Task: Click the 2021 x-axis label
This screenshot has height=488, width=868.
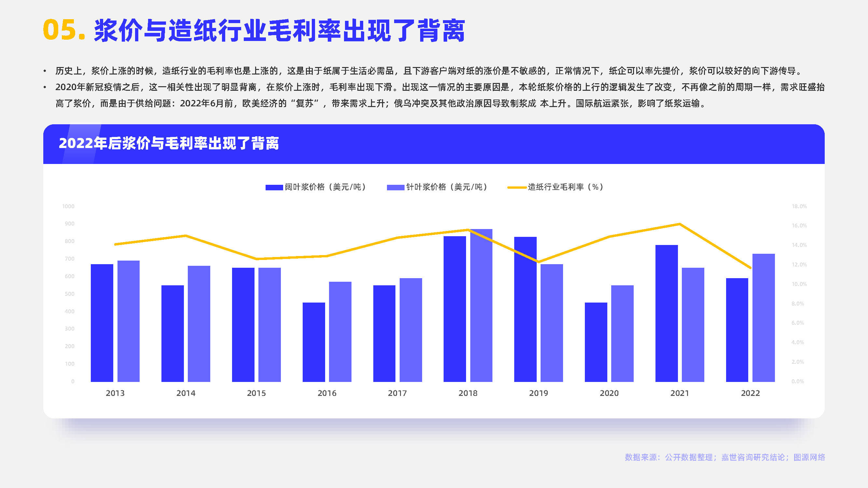Action: (x=680, y=393)
